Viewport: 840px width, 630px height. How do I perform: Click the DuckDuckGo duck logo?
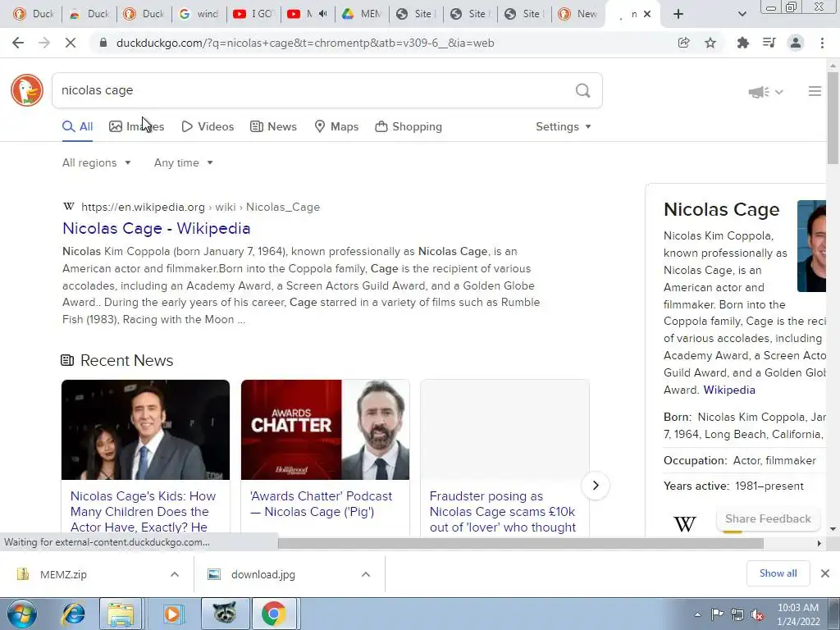point(27,90)
